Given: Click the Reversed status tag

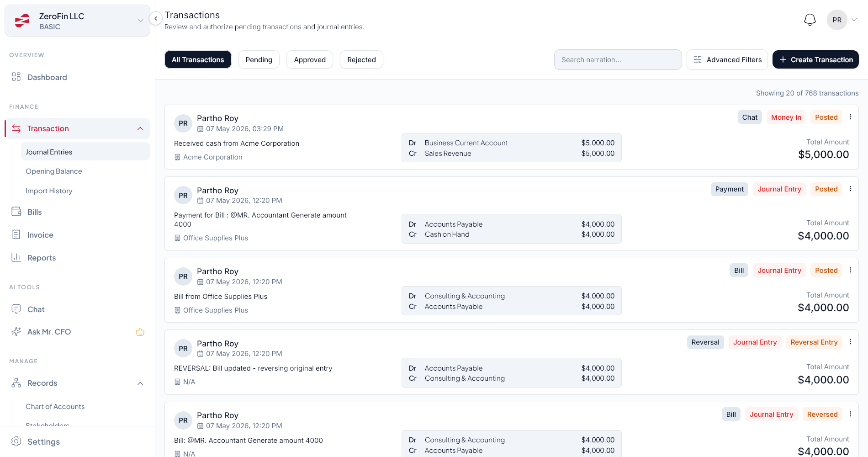Looking at the screenshot, I should (x=822, y=414).
